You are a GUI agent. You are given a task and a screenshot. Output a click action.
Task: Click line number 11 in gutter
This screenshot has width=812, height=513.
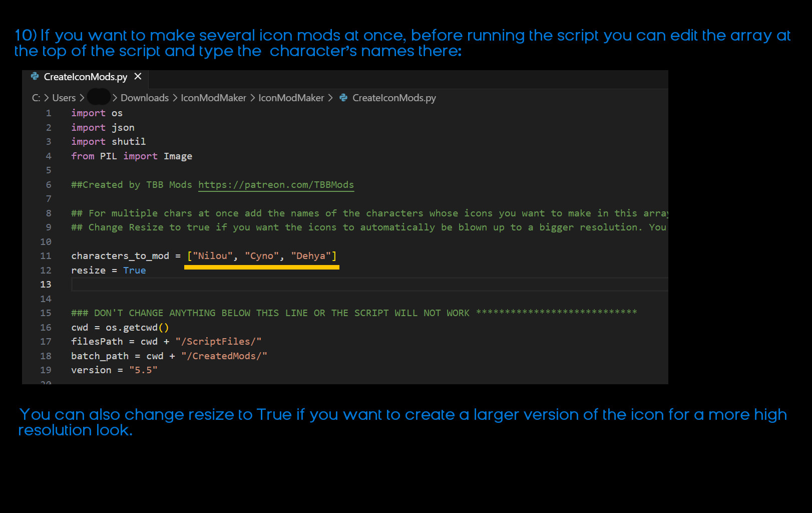[x=46, y=256]
